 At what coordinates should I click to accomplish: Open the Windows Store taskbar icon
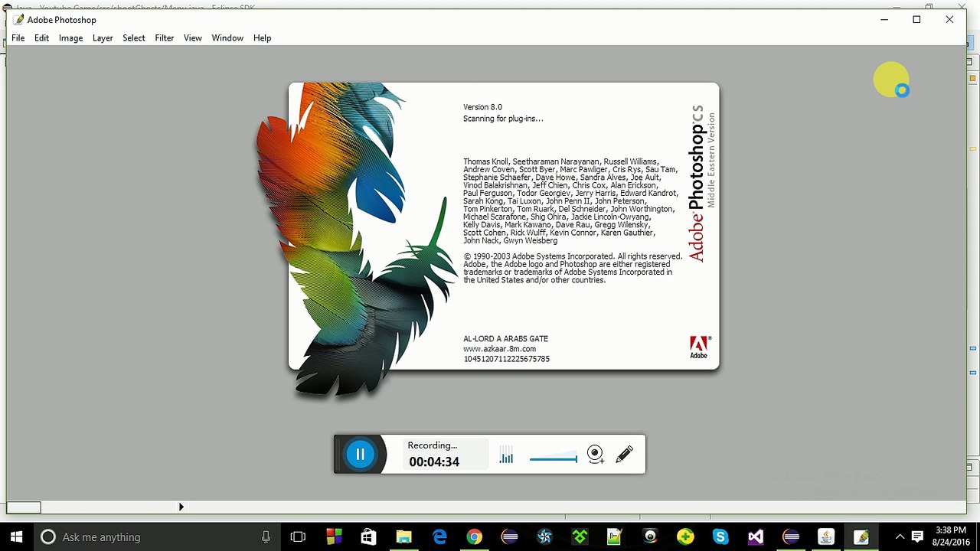pos(368,536)
